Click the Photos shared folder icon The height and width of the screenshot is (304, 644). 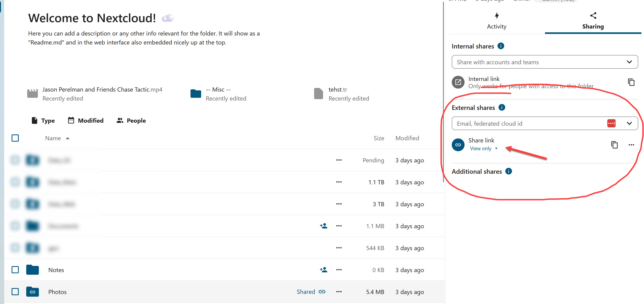point(32,292)
